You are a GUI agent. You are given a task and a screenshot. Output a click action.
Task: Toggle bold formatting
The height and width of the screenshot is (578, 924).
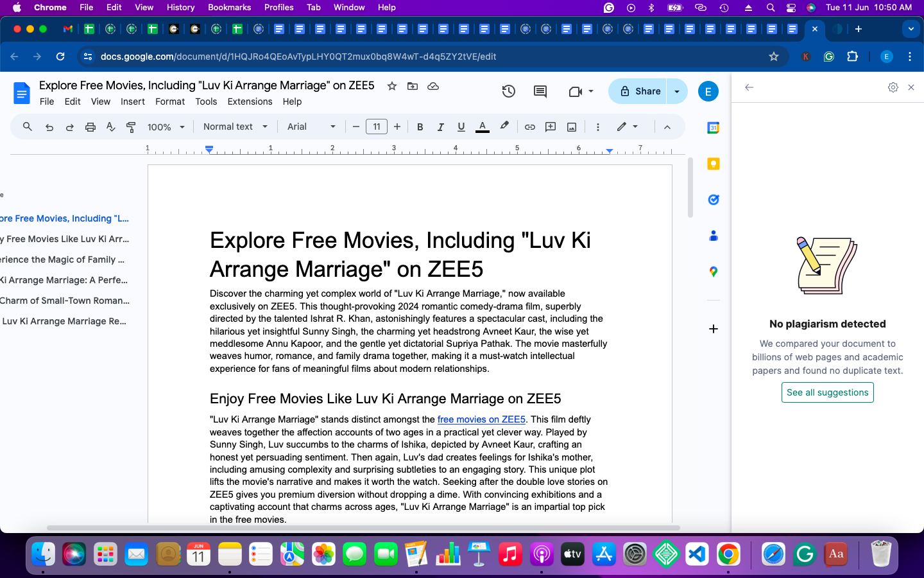click(x=420, y=127)
